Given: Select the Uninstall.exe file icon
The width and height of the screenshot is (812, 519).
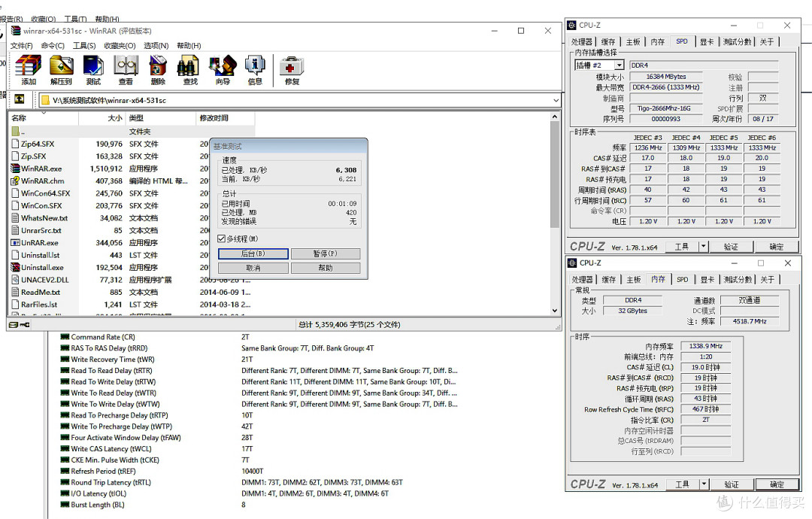Looking at the screenshot, I should click(x=16, y=267).
